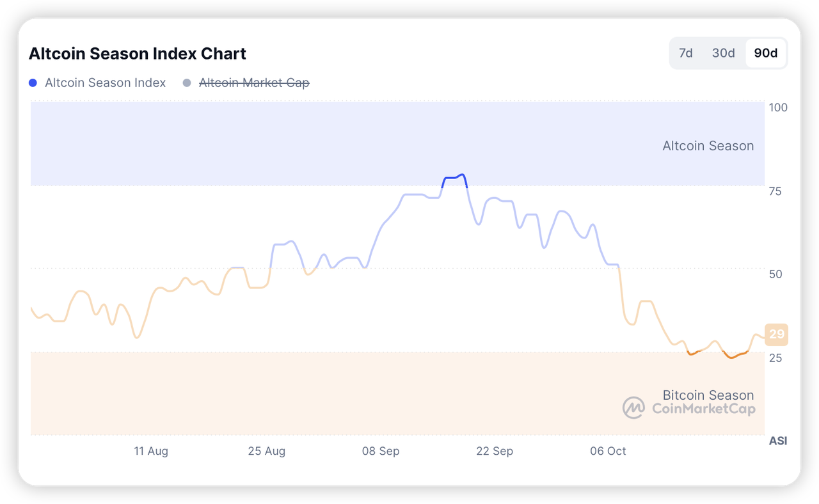
Task: Click the gray Altcoin Market Cap dot
Action: [187, 83]
